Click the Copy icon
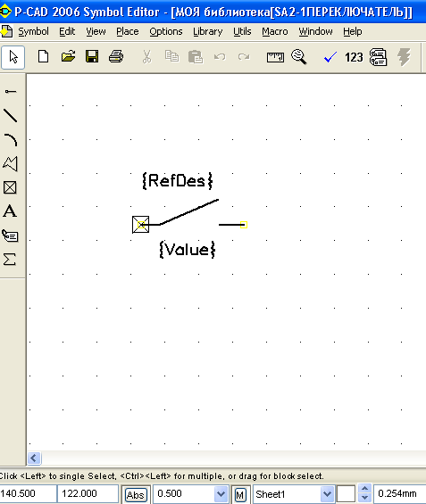This screenshot has height=504, width=426. tap(171, 56)
